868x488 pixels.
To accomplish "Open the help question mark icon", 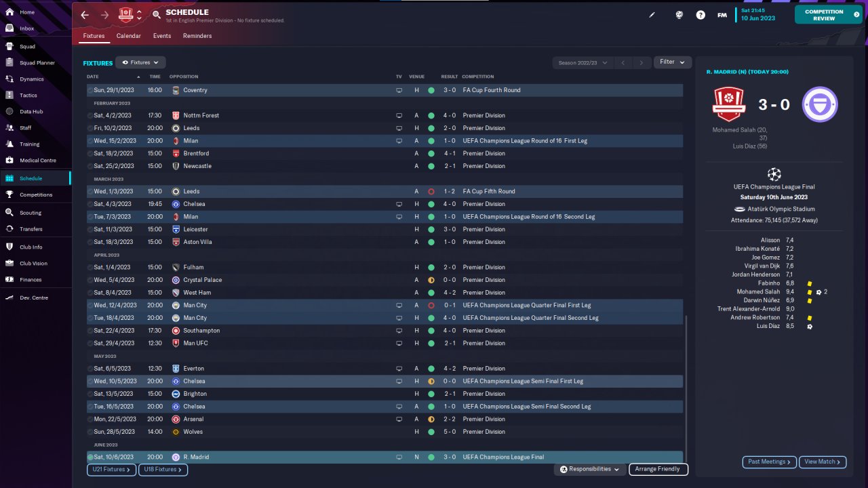I will [x=701, y=15].
